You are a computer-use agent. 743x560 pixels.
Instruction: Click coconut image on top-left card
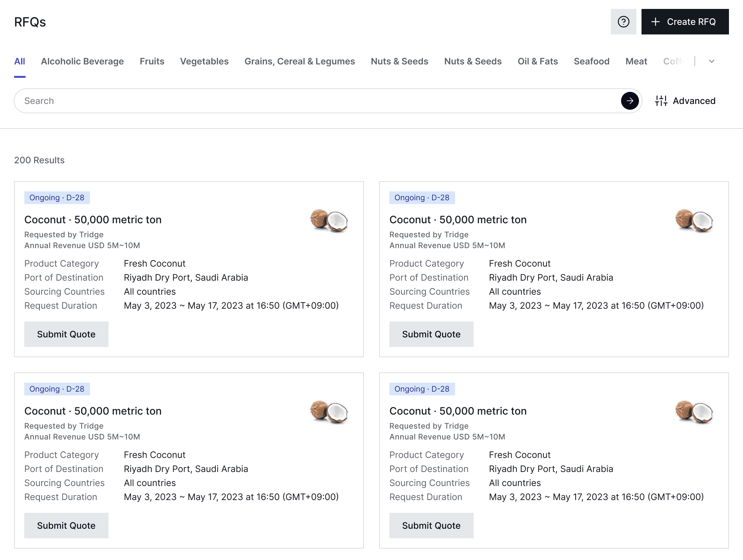(x=328, y=220)
